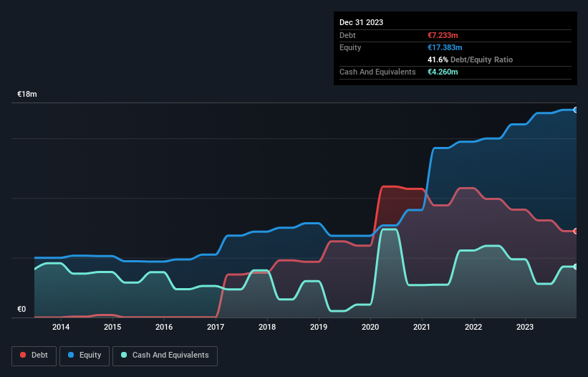Select the Debt endpoint marker at Dec 2023
The image size is (588, 377).
coord(576,231)
